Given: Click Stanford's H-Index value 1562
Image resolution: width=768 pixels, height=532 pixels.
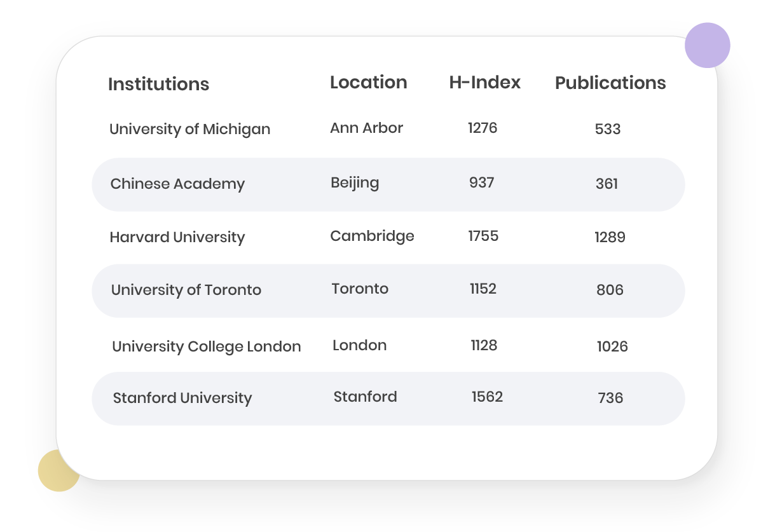Looking at the screenshot, I should (x=487, y=397).
